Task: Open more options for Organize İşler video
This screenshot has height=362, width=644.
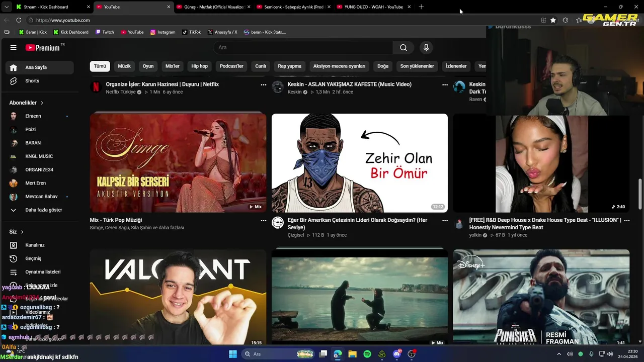Action: click(263, 85)
